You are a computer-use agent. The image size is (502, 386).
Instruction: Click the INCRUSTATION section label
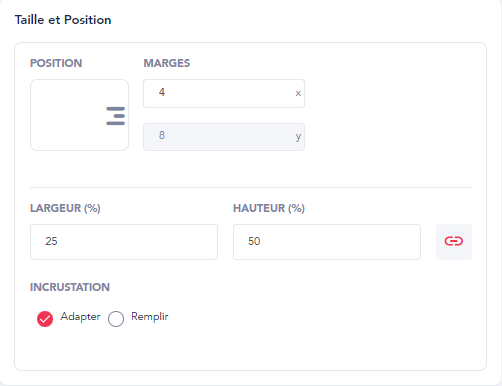[x=70, y=287]
